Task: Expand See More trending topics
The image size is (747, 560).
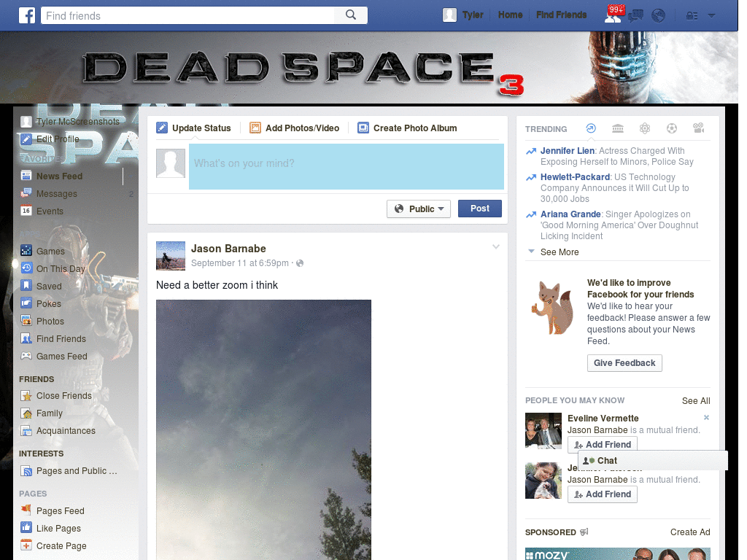Action: pyautogui.click(x=560, y=252)
